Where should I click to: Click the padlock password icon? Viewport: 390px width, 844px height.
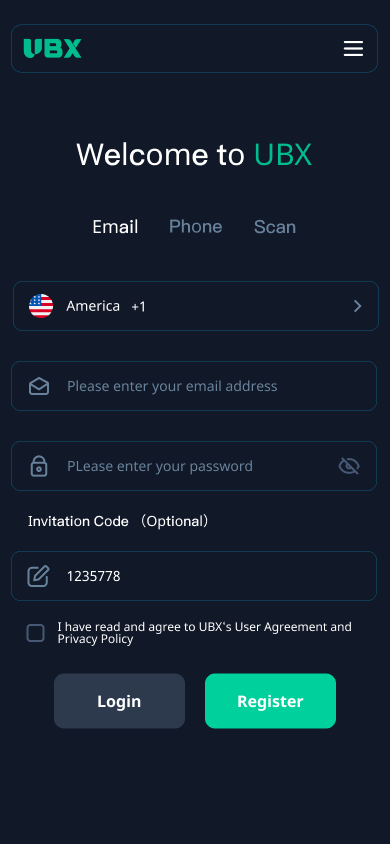39,466
